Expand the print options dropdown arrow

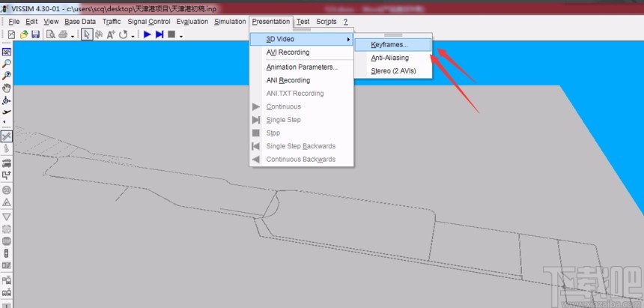(73, 36)
